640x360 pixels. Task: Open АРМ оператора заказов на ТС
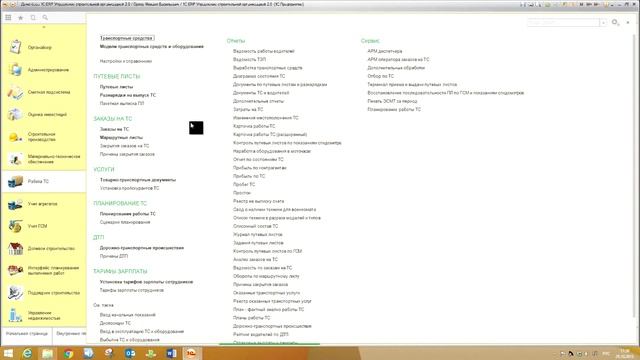pyautogui.click(x=398, y=60)
